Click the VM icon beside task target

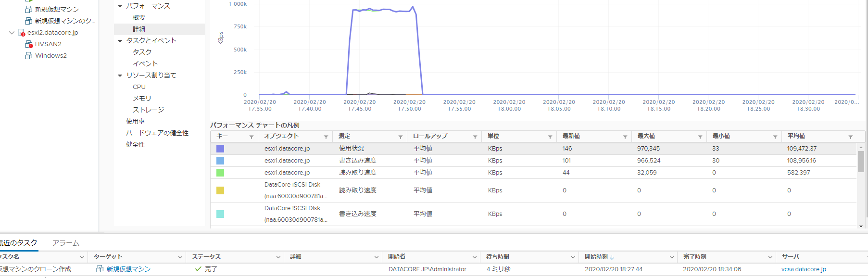pyautogui.click(x=100, y=269)
